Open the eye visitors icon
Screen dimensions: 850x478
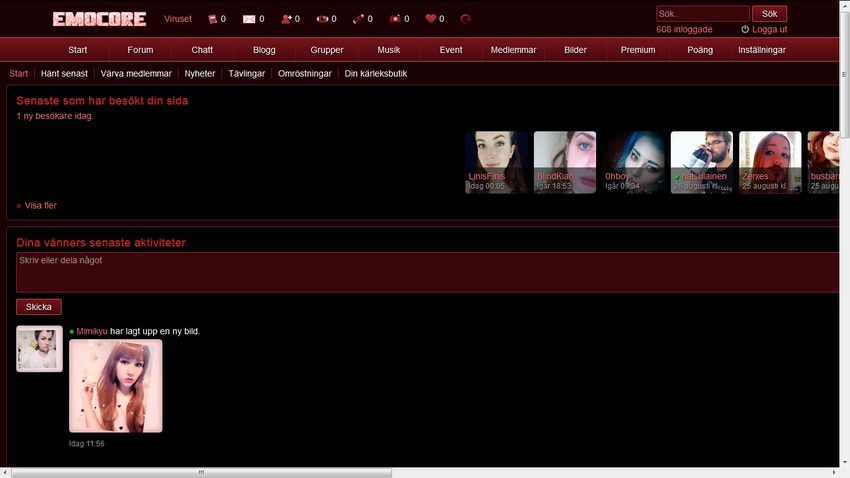pos(322,19)
